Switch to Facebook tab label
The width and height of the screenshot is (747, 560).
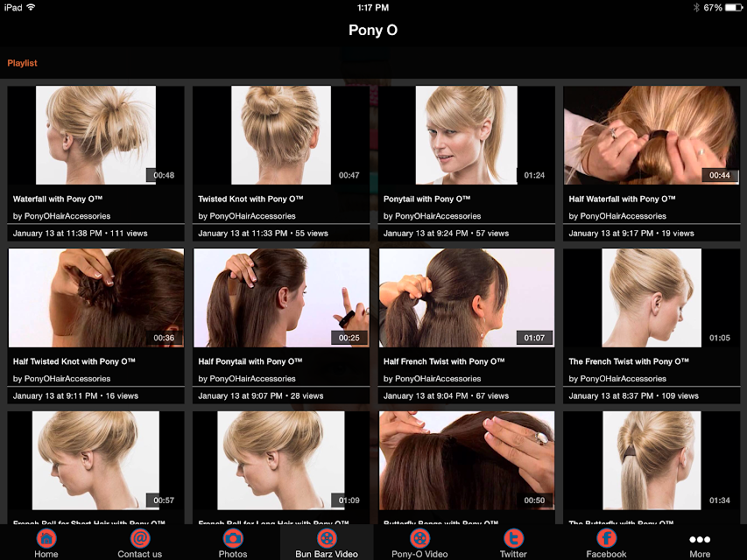(x=607, y=554)
